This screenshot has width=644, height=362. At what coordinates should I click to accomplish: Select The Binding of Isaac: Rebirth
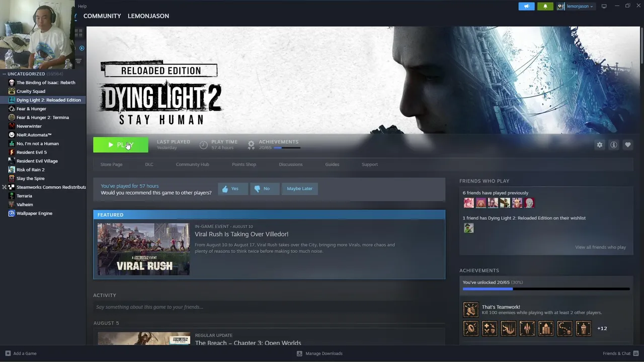click(x=46, y=82)
